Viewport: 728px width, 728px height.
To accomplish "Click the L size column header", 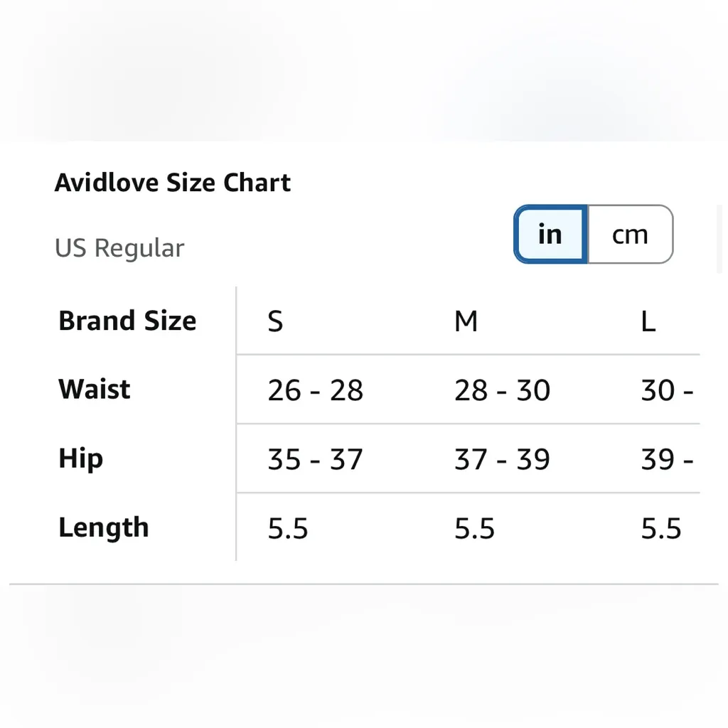I will coord(648,322).
